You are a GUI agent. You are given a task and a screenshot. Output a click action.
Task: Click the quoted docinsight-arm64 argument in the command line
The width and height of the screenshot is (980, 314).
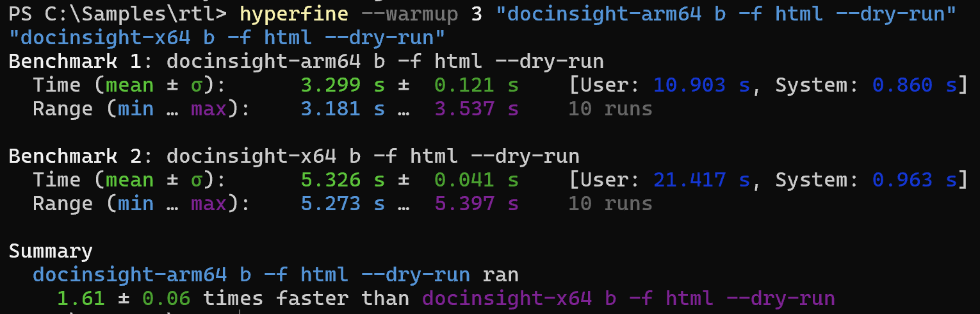coord(726,13)
